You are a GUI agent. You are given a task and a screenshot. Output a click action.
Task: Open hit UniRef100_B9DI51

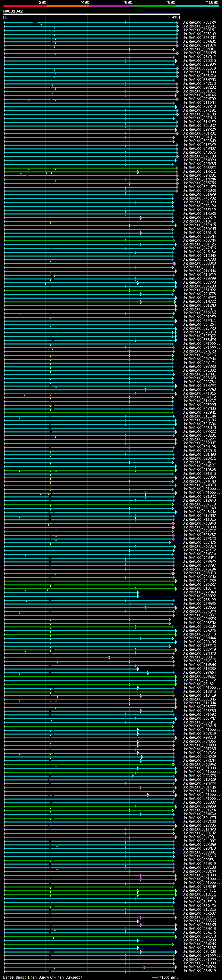coord(199,30)
